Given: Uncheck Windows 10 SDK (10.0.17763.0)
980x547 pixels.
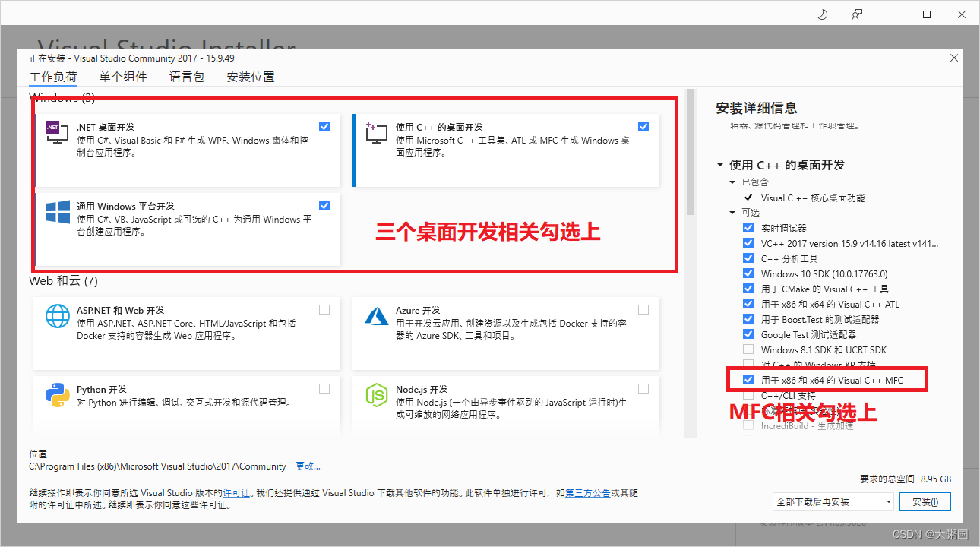Looking at the screenshot, I should (x=748, y=273).
